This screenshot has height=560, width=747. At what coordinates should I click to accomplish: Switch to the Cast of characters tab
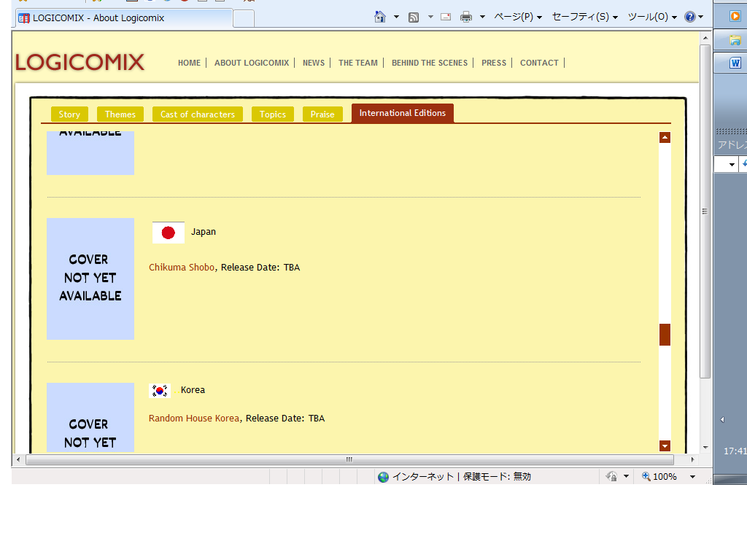198,114
